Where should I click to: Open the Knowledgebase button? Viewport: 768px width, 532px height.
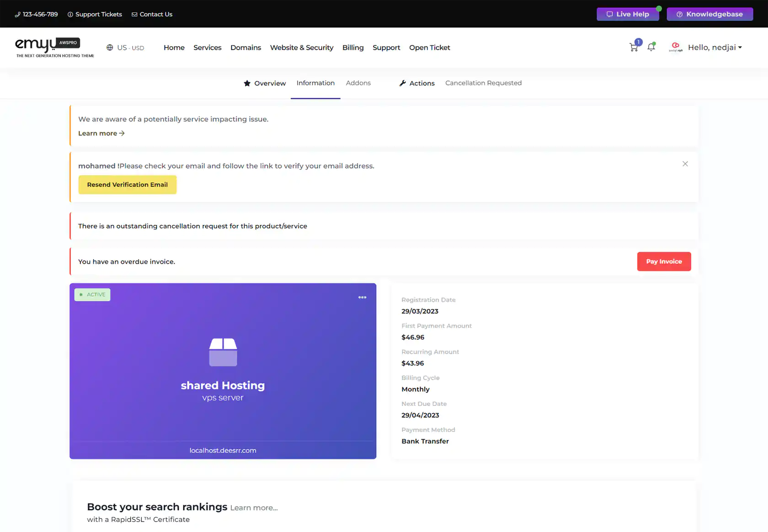pyautogui.click(x=710, y=14)
